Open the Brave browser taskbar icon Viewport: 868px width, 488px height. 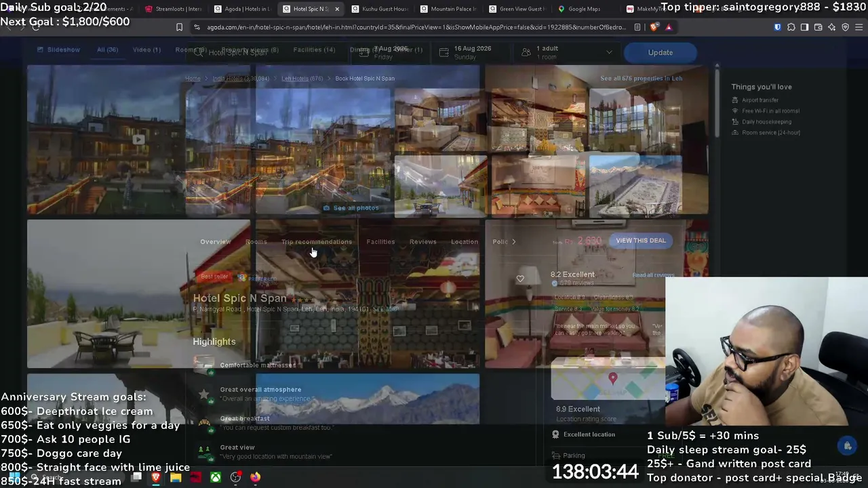point(156,477)
